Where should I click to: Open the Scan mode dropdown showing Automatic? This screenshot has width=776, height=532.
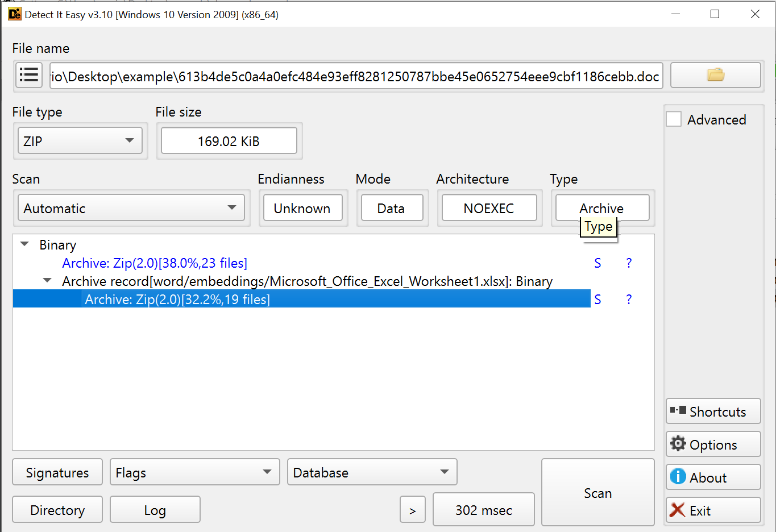[131, 208]
